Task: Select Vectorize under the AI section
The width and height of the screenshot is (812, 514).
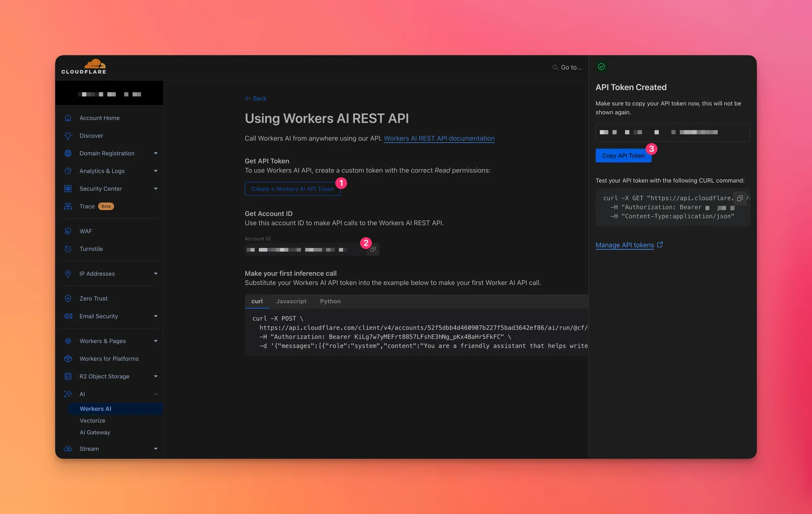Action: coord(92,420)
